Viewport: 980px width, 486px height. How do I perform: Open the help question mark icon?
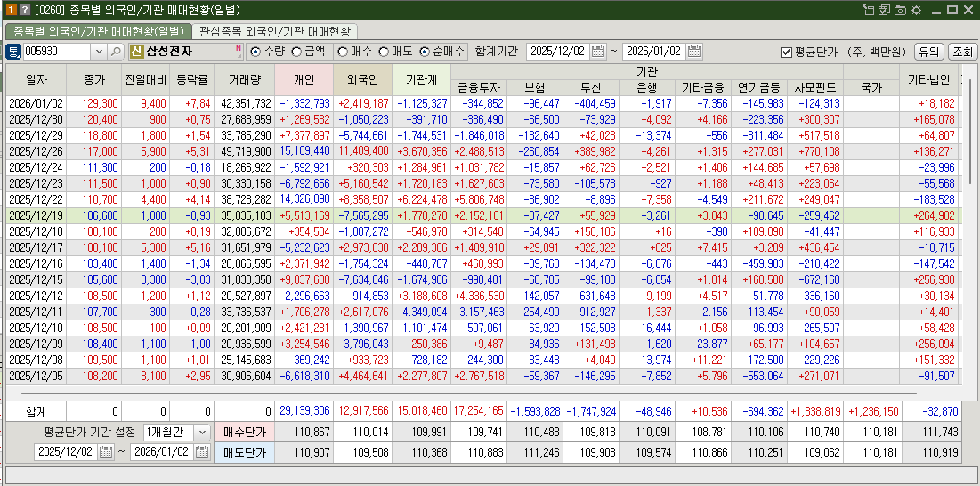pos(24,10)
